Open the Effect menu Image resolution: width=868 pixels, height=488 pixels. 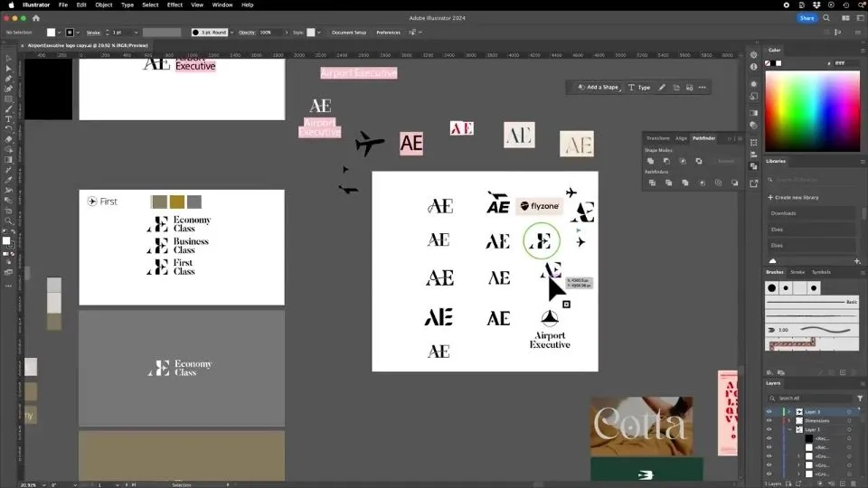pyautogui.click(x=175, y=5)
